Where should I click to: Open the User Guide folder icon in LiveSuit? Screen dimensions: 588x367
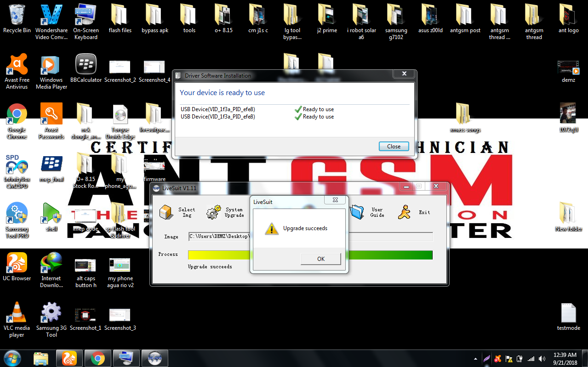point(357,212)
